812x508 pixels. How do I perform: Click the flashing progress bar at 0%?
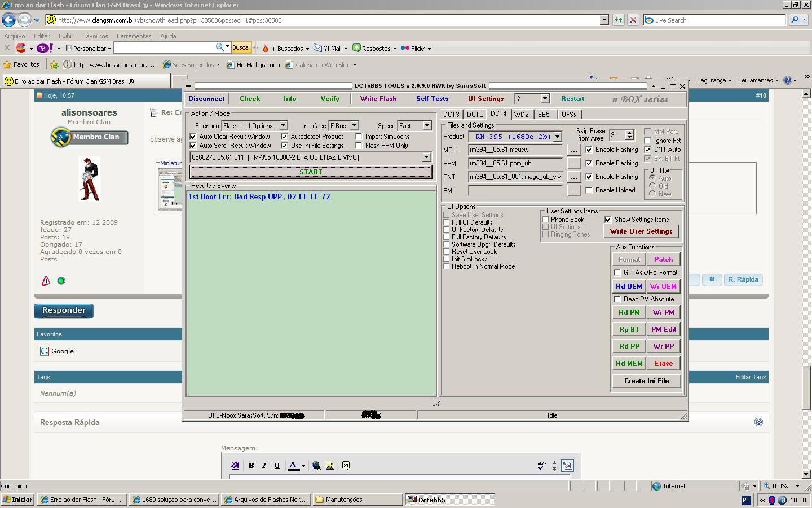(x=435, y=404)
